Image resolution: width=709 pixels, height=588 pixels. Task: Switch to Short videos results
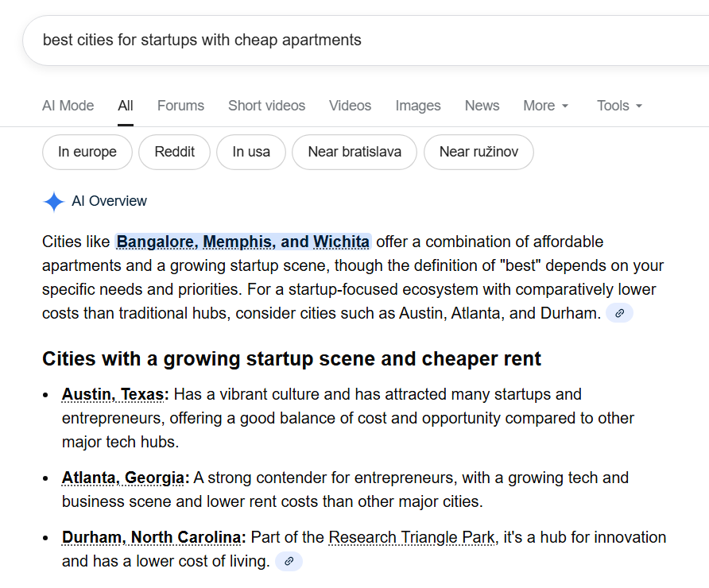266,105
